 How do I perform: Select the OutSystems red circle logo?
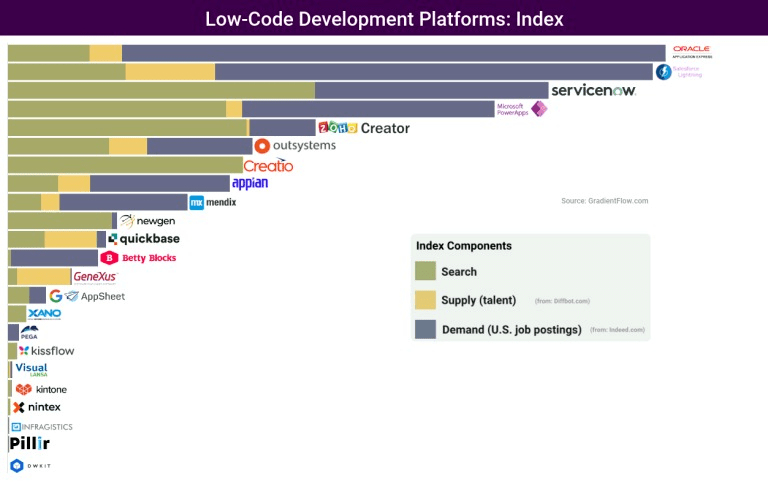click(x=263, y=146)
